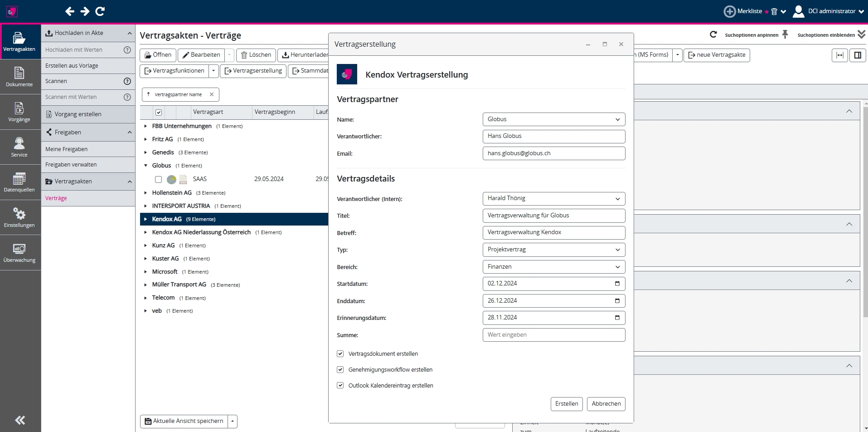The height and width of the screenshot is (432, 868).
Task: Refresh search results icon near Suchoptionen
Action: [713, 34]
